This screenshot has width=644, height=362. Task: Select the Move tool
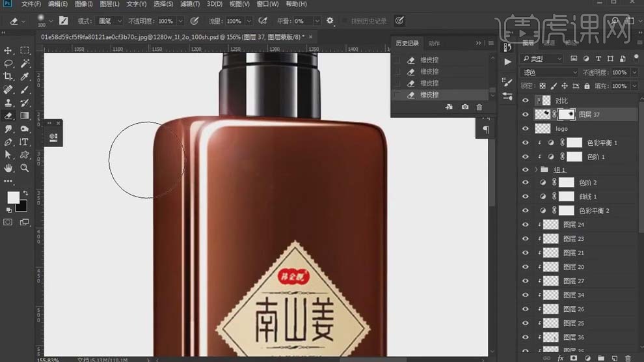click(8, 51)
